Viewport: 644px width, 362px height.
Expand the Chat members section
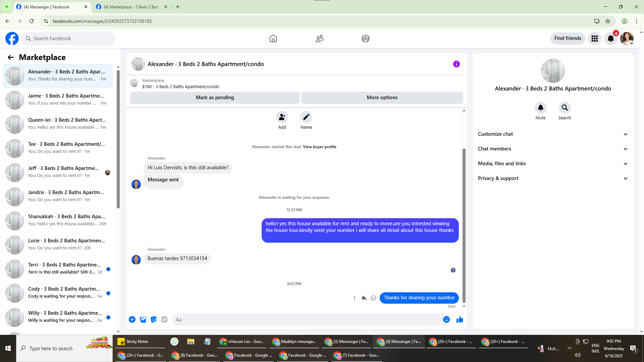pyautogui.click(x=553, y=149)
